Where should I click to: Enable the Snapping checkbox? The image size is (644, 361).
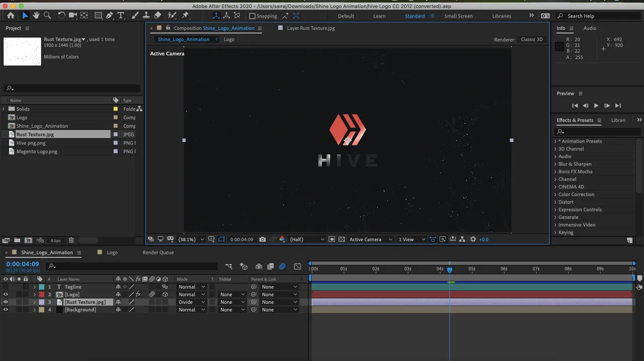pyautogui.click(x=253, y=16)
